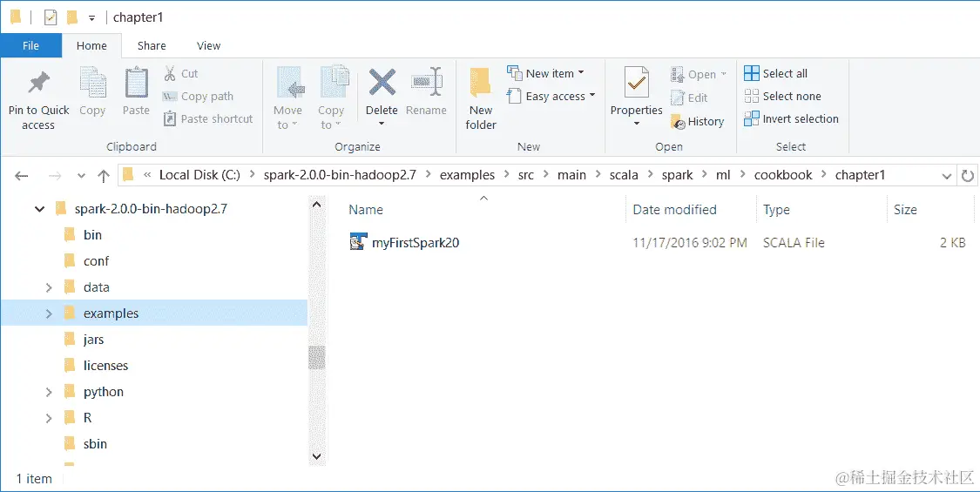
Task: Click Paste shortcut command
Action: pyautogui.click(x=208, y=118)
